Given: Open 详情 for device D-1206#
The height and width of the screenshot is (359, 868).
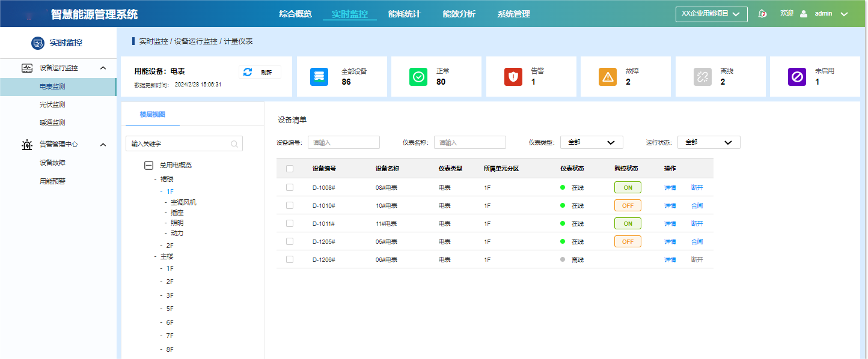Looking at the screenshot, I should pyautogui.click(x=670, y=260).
